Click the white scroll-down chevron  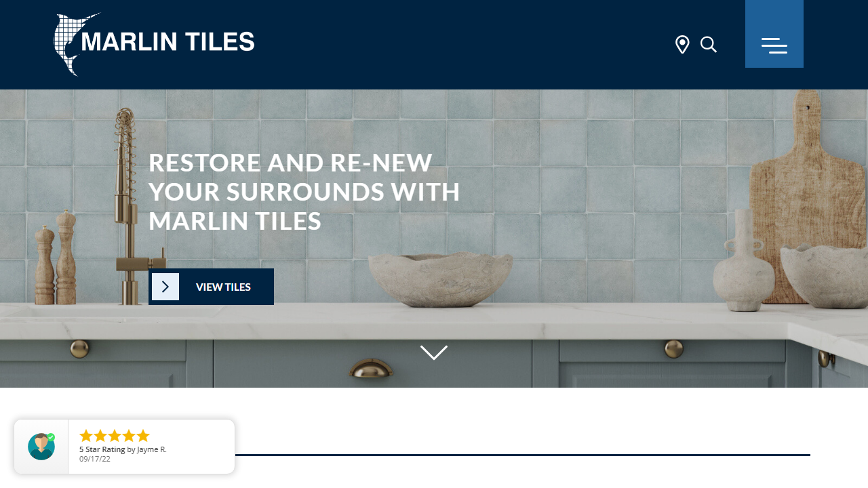[434, 352]
